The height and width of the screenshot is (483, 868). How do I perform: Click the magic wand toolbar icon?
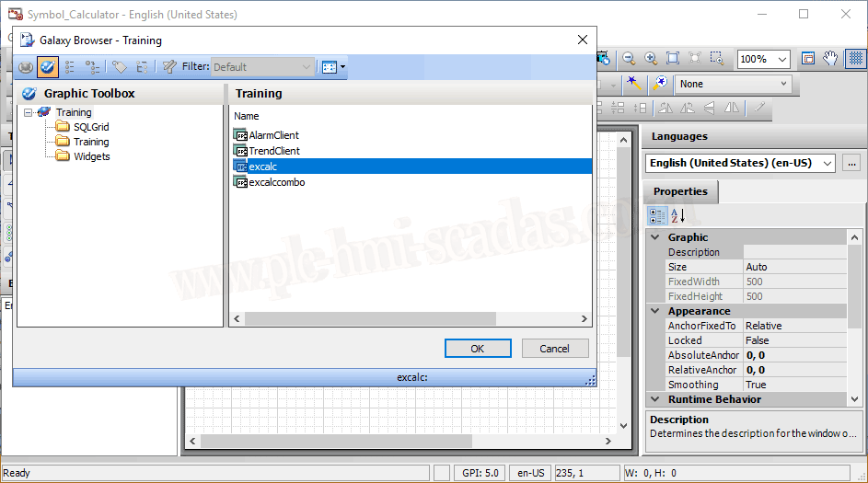[x=634, y=84]
